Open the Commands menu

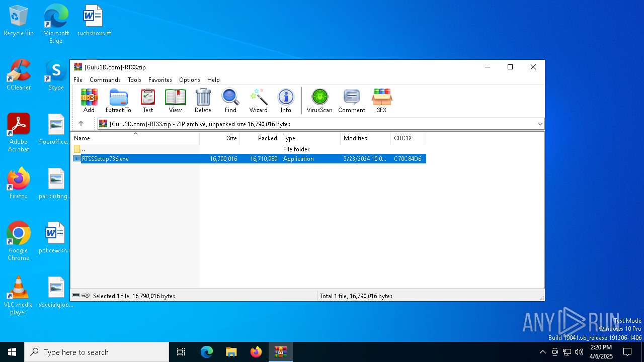[x=105, y=80]
